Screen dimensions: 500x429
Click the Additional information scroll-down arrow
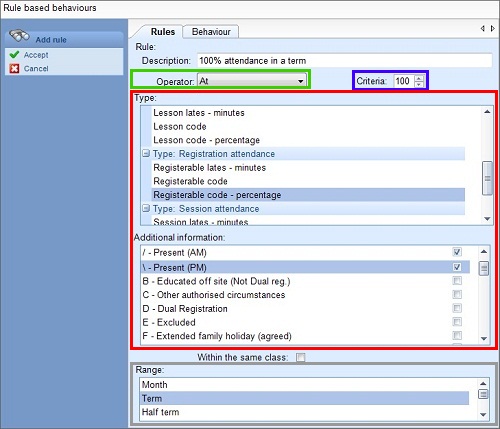(484, 339)
